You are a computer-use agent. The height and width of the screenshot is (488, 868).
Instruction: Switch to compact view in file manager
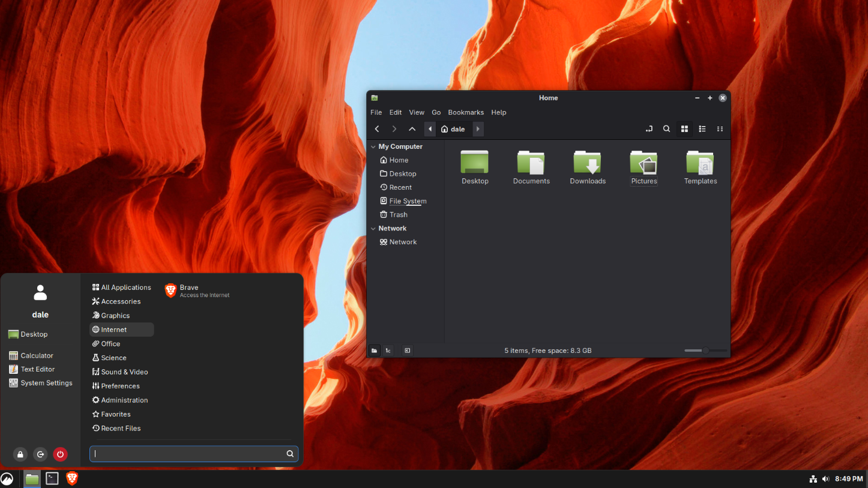[x=720, y=129]
